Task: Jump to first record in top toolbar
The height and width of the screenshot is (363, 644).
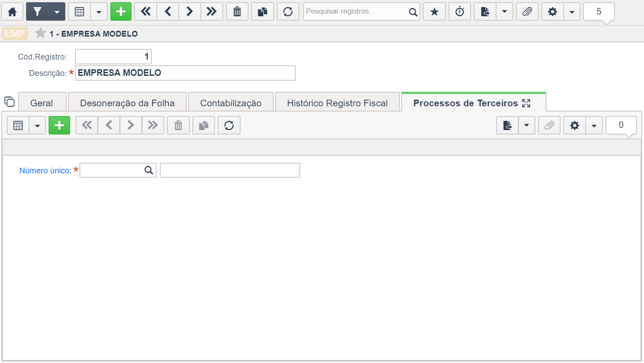Action: 146,12
